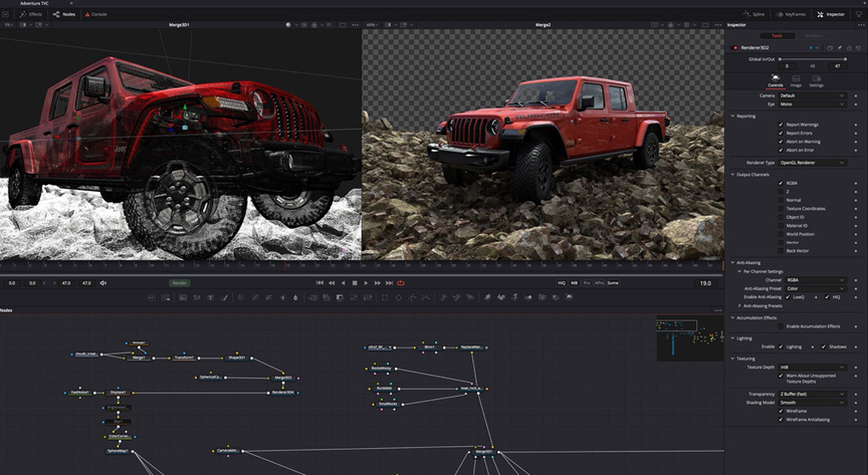Open the Controls tab in Inspector

[775, 81]
